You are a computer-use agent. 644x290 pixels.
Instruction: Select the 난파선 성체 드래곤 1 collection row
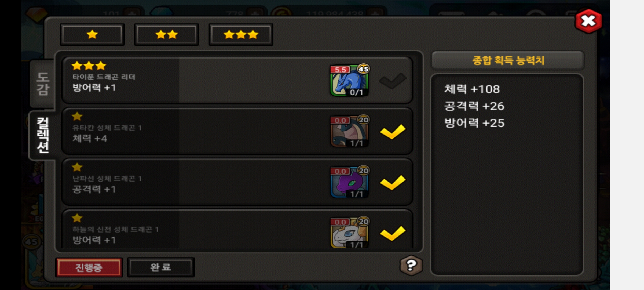237,182
